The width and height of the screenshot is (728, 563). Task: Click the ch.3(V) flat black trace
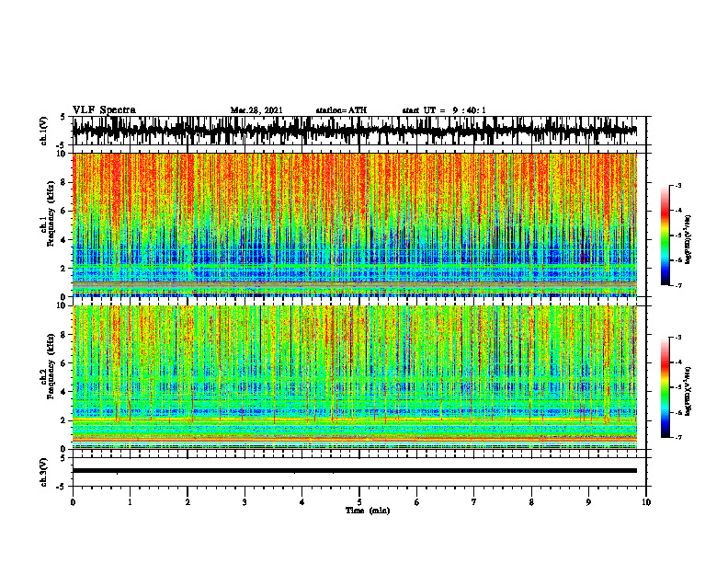point(354,471)
